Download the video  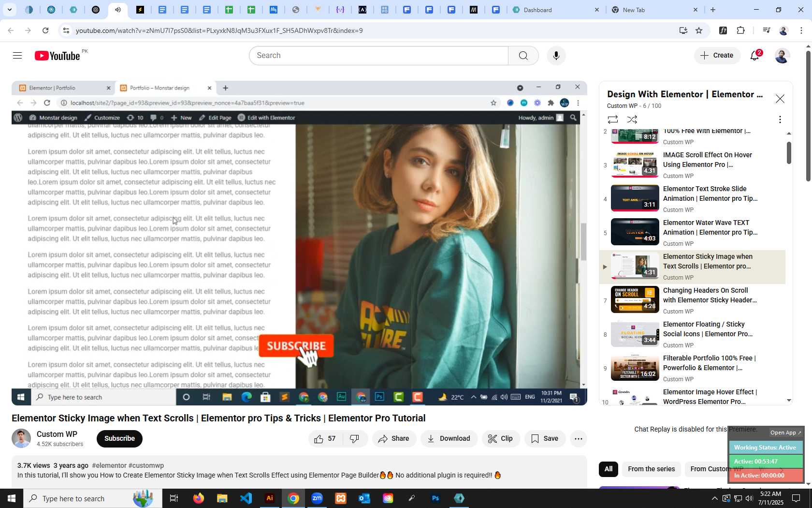[x=449, y=439]
